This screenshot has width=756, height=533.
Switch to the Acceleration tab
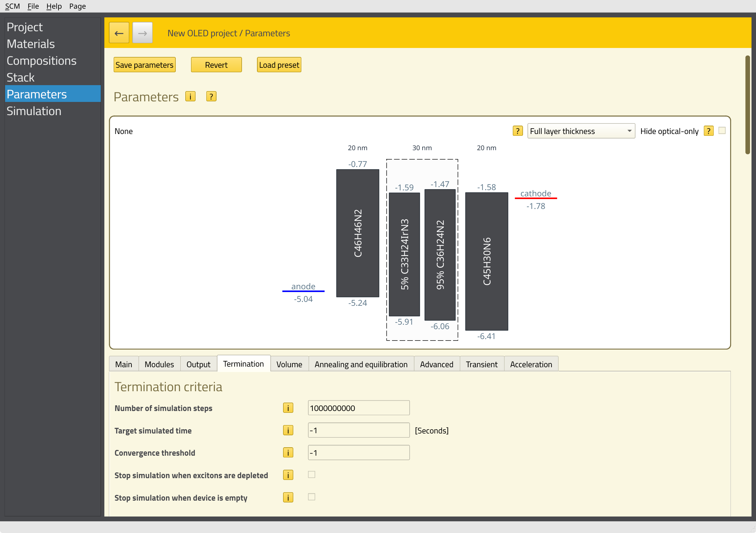pos(531,364)
